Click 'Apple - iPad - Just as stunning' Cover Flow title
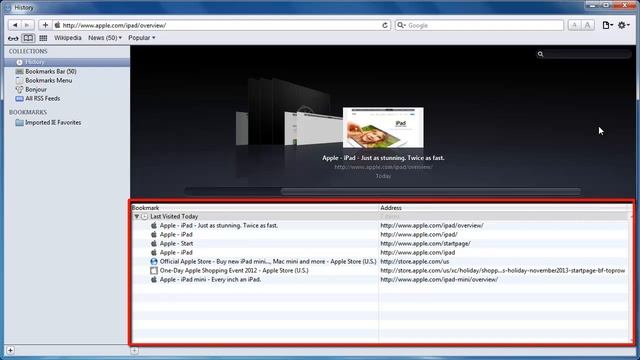Viewport: 640px width, 360px height. 383,158
